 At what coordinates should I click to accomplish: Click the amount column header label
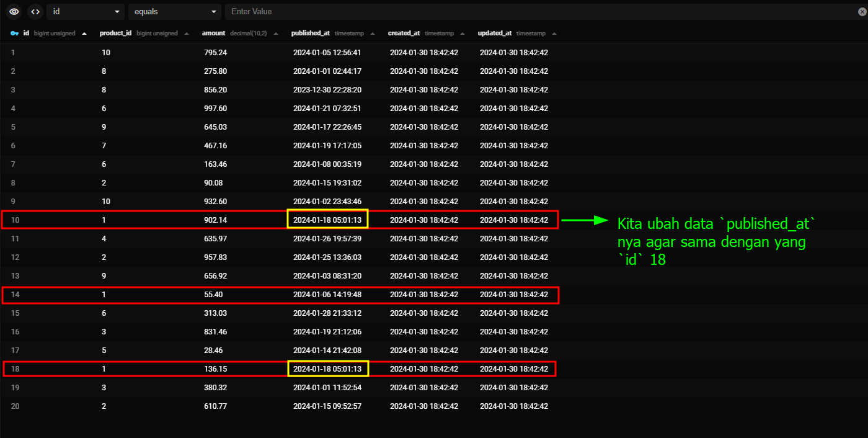213,33
